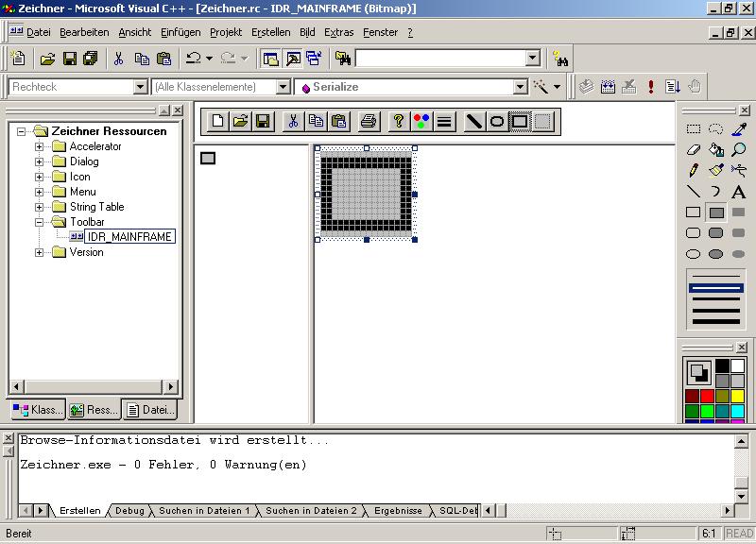The image size is (756, 544).
Task: Close the output window pane
Action: coord(9,438)
